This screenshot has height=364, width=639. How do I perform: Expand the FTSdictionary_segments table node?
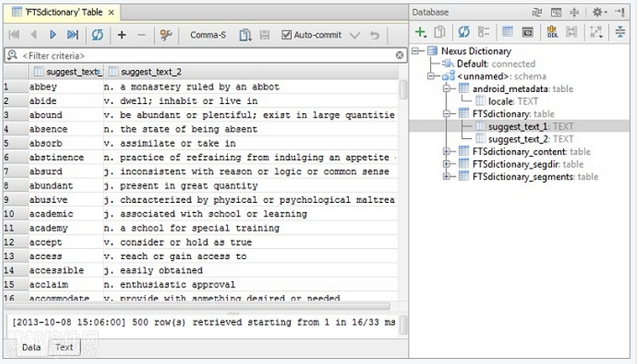(x=447, y=176)
